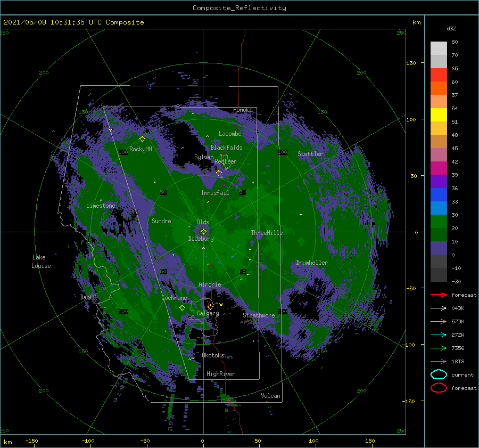Click the dBZ legend heading

[451, 28]
